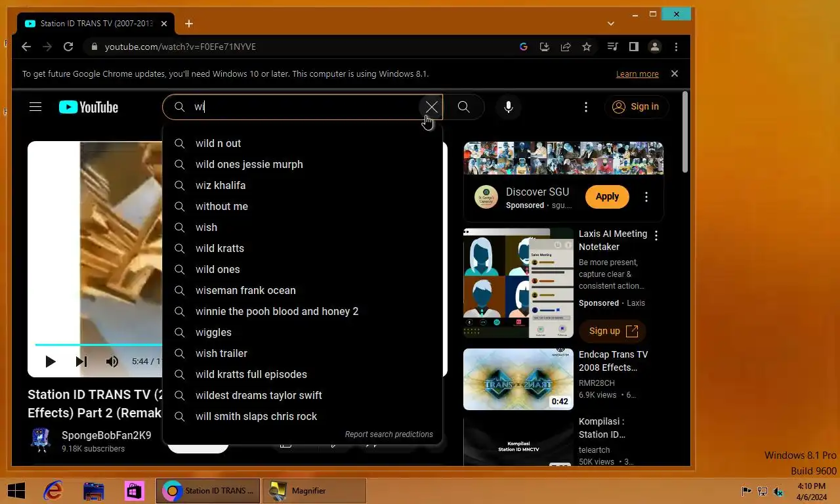
Task: Click the Sign in button
Action: (636, 107)
